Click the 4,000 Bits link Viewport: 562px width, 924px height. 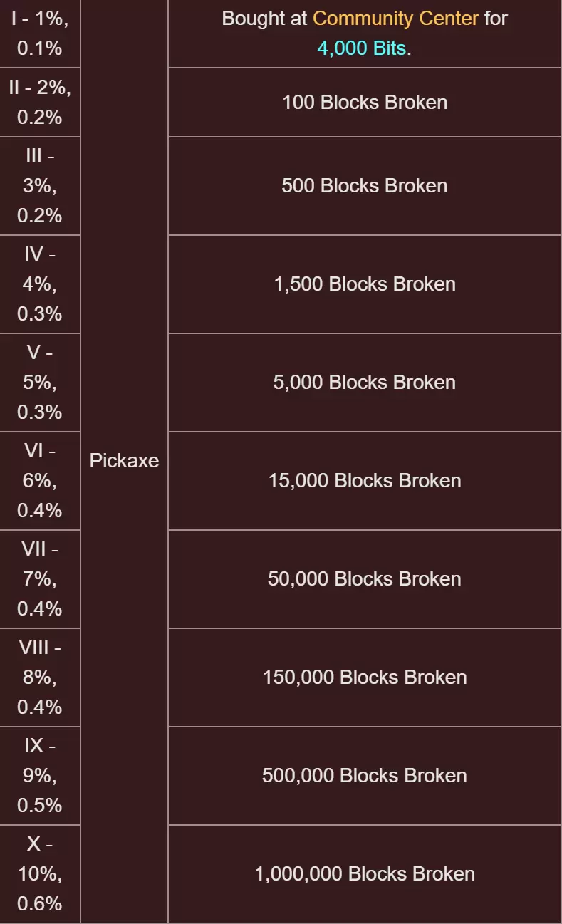[x=361, y=49]
